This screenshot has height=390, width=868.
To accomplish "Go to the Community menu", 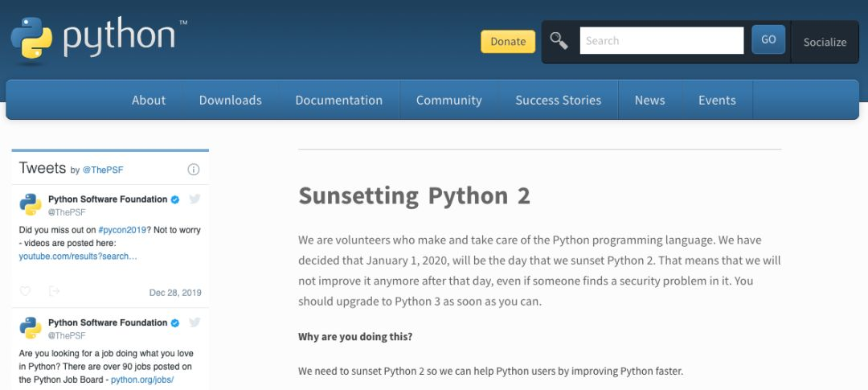I will [448, 101].
